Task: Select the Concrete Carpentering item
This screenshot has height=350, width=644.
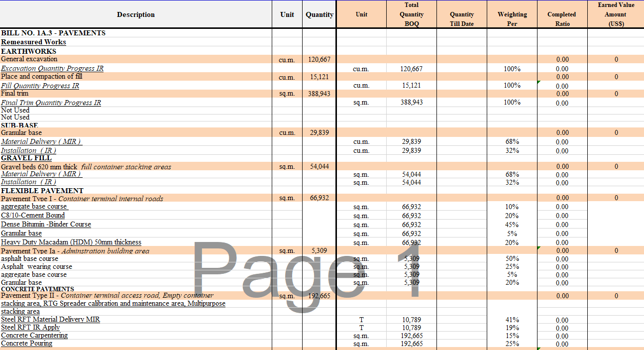Action: (x=34, y=335)
